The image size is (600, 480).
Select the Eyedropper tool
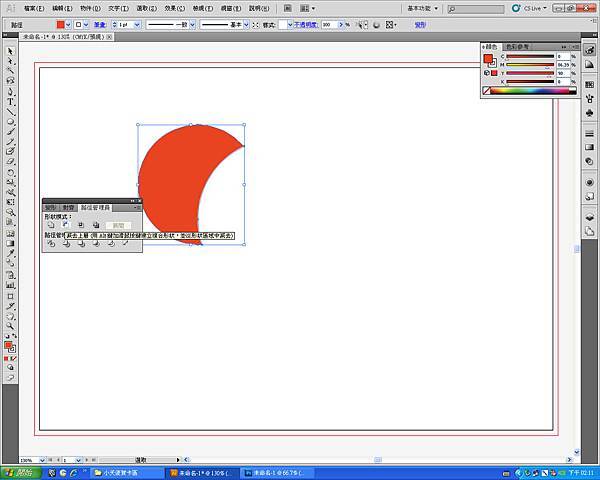(x=10, y=253)
